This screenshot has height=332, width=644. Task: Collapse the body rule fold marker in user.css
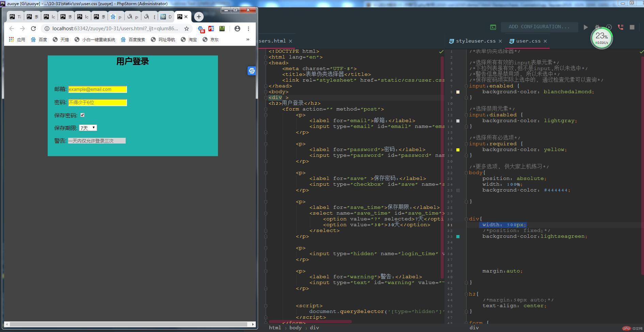[x=466, y=173]
